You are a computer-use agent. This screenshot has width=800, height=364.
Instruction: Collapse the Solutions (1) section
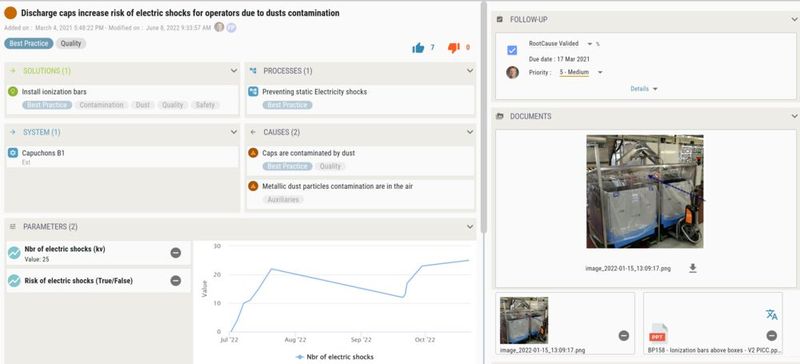pyautogui.click(x=234, y=71)
